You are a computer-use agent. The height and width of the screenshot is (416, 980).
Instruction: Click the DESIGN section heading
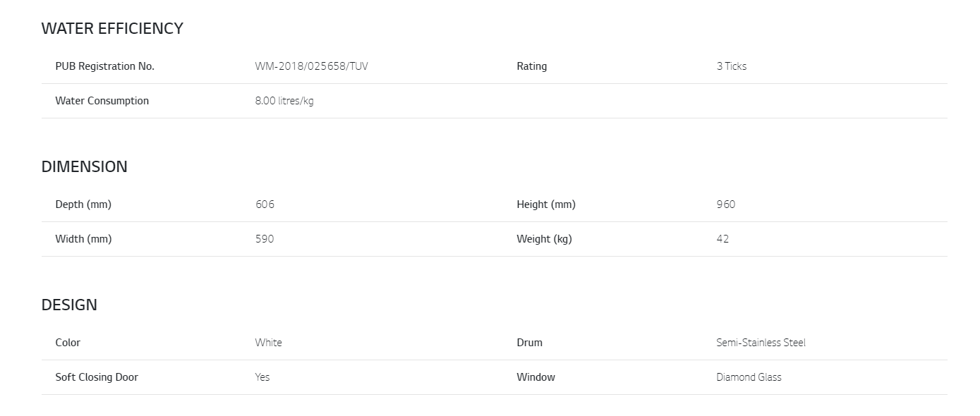pos(69,305)
